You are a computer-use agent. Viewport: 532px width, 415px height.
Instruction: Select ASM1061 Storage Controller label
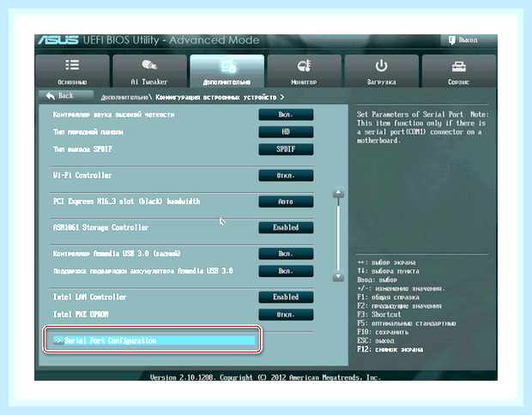(x=100, y=227)
